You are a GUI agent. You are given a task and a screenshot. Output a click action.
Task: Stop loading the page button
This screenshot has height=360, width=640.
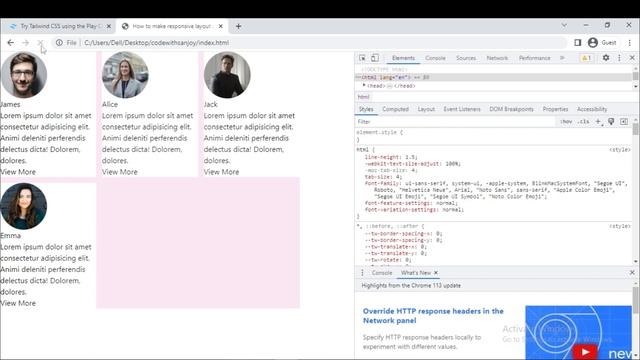pyautogui.click(x=40, y=42)
